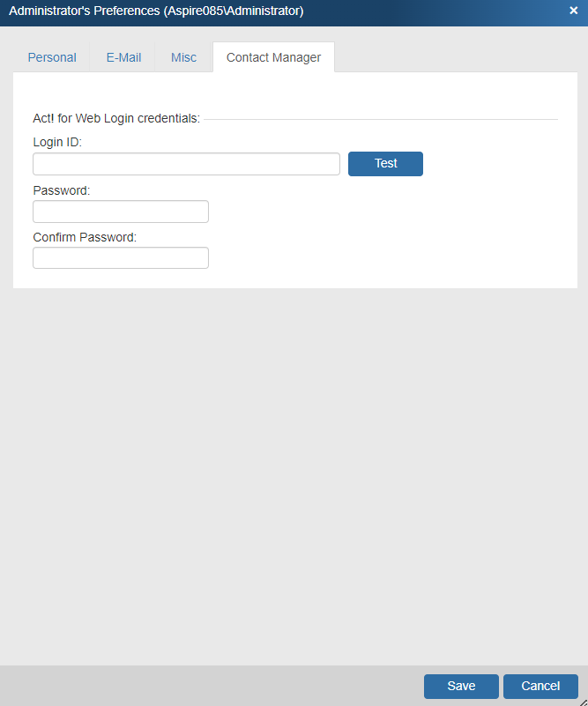Screen dimensions: 588x706
Task: Save the preferences
Action: 461,687
